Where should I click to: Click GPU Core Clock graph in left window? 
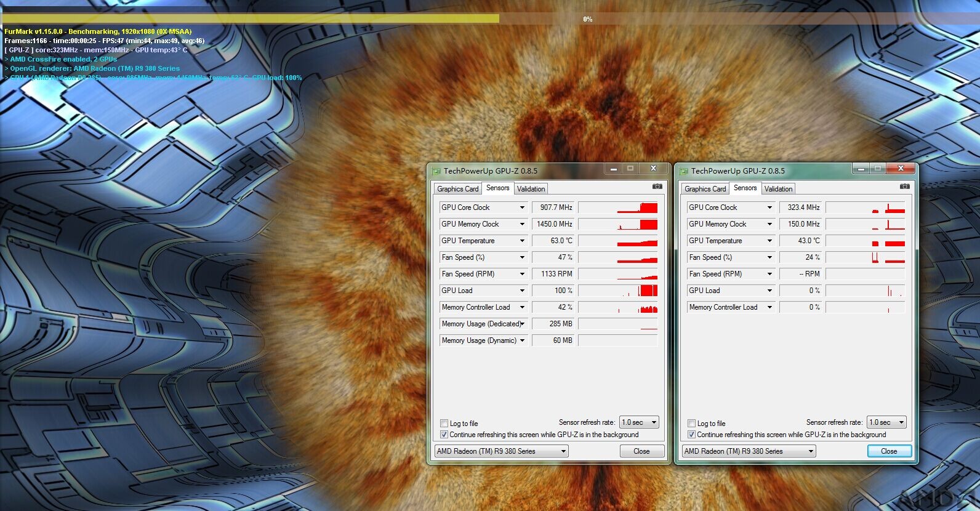618,207
